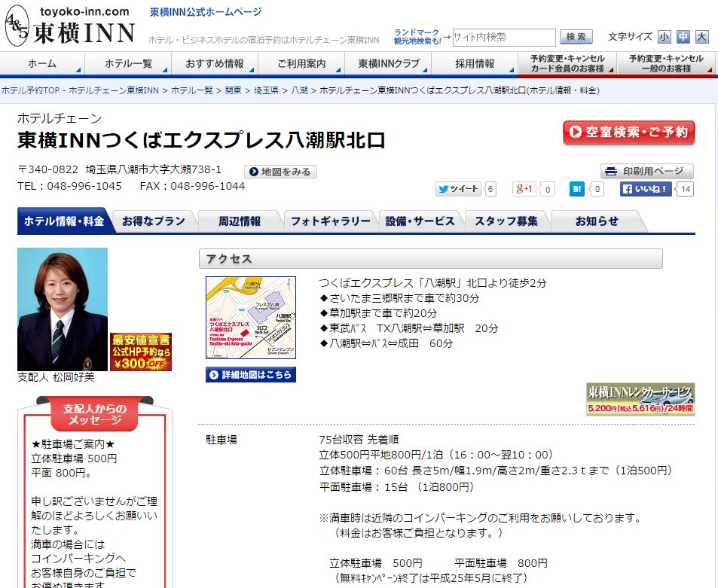Screen dimensions: 718x588
Task: Click the text 75台収容 先着順
Action: point(359,440)
